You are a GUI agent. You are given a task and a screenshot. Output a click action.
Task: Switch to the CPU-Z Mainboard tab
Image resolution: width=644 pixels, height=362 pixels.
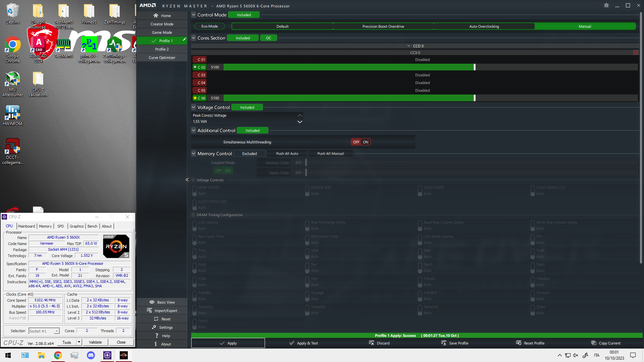pos(26,226)
